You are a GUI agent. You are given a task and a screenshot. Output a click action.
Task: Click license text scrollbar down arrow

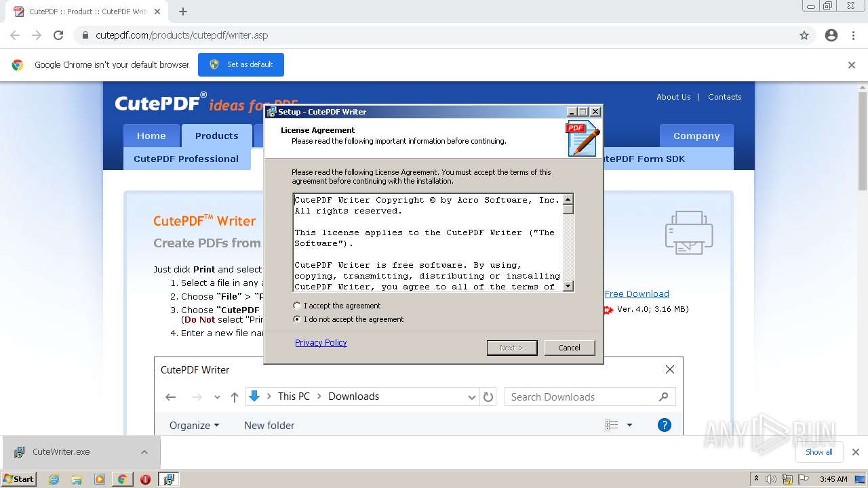568,286
